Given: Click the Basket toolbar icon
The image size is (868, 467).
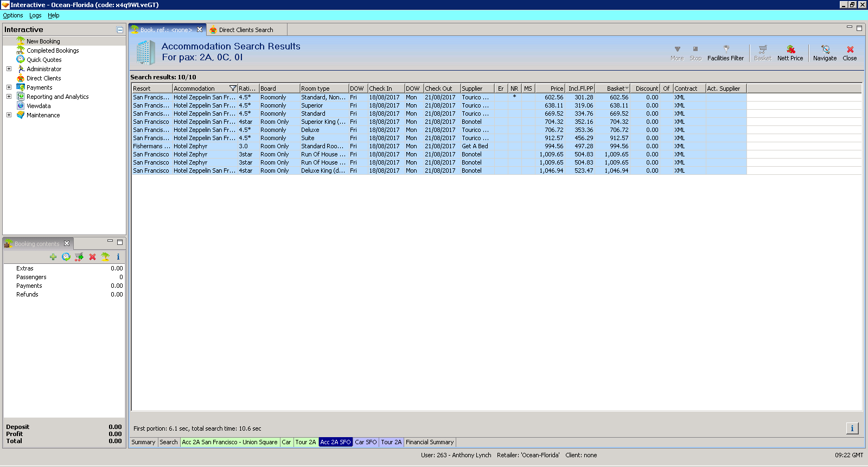Looking at the screenshot, I should (x=762, y=53).
